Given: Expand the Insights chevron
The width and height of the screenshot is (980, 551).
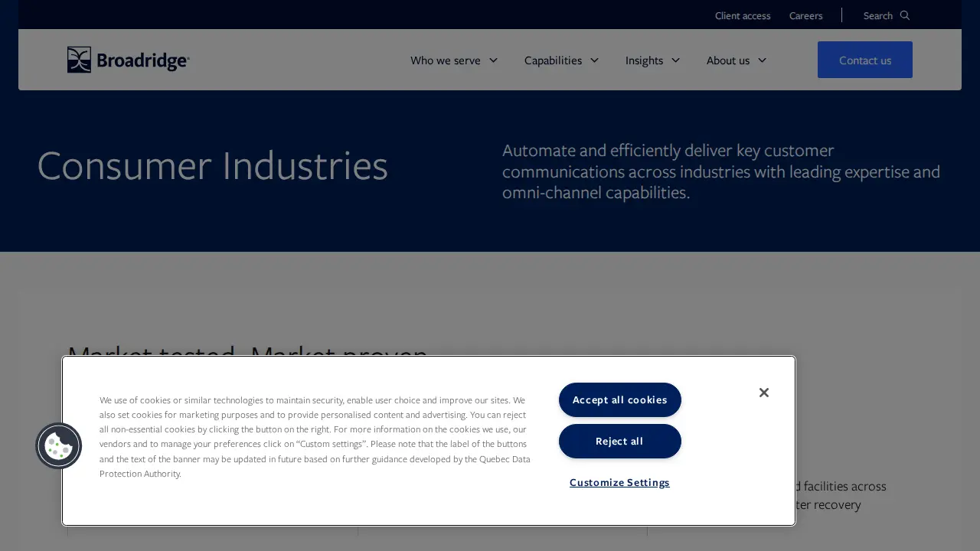Looking at the screenshot, I should pyautogui.click(x=675, y=60).
